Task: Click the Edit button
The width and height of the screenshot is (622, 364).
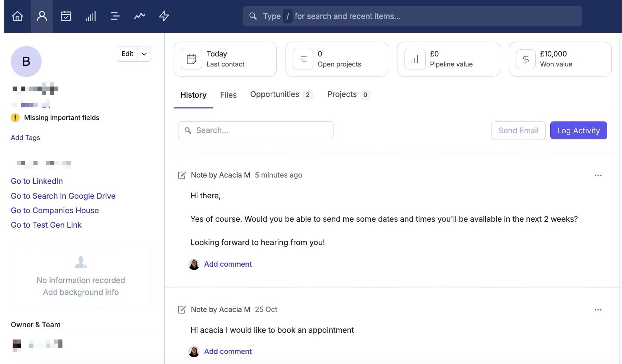Action: (127, 54)
